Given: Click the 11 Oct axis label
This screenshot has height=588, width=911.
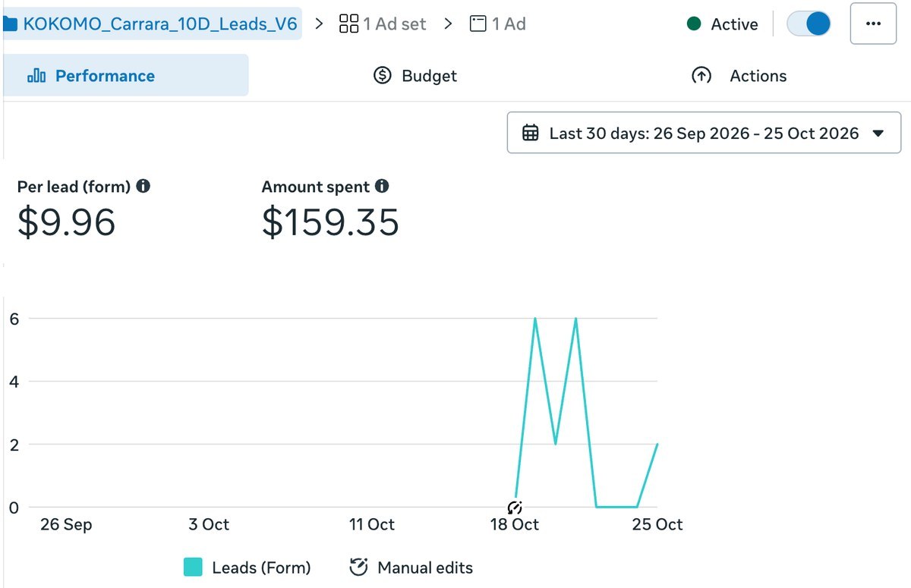Looking at the screenshot, I should (371, 524).
